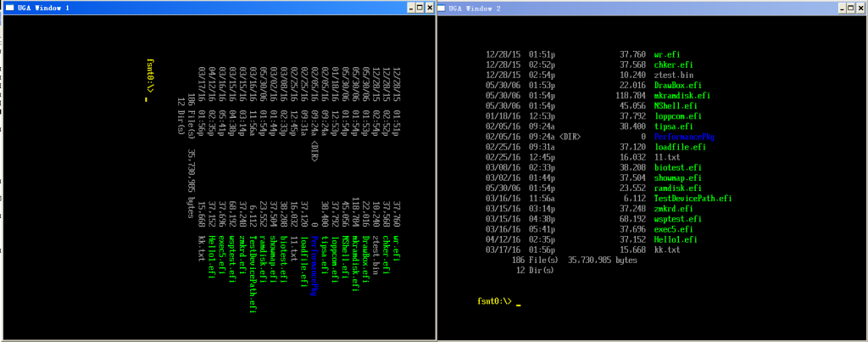The image size is (868, 342).
Task: Click rotated kk.txt in Window 1
Action: coord(202,249)
